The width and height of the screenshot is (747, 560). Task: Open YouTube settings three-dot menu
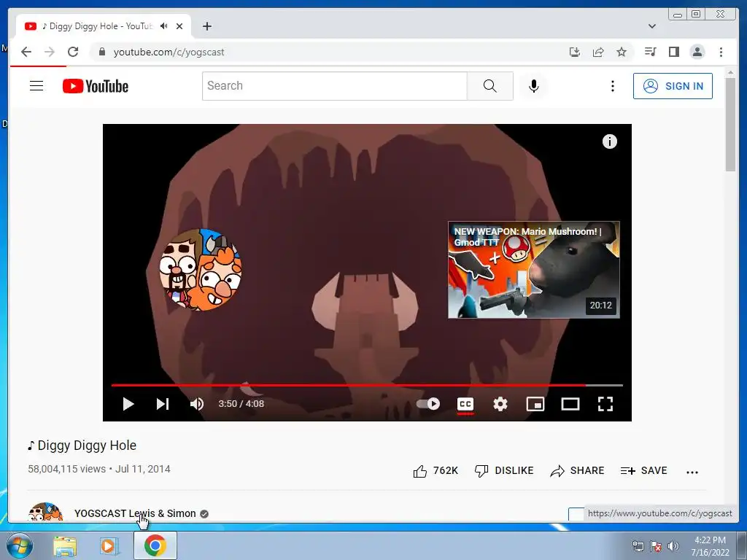tap(613, 86)
